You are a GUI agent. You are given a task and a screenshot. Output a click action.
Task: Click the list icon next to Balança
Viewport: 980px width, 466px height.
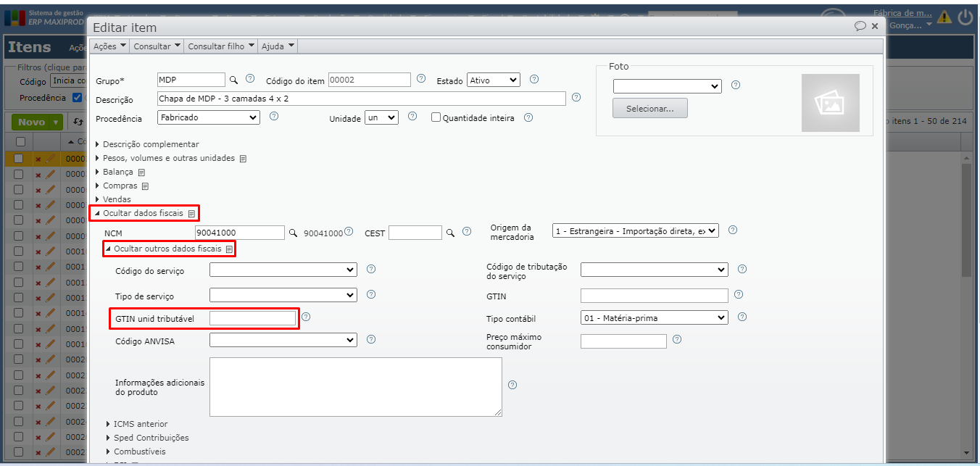click(141, 172)
